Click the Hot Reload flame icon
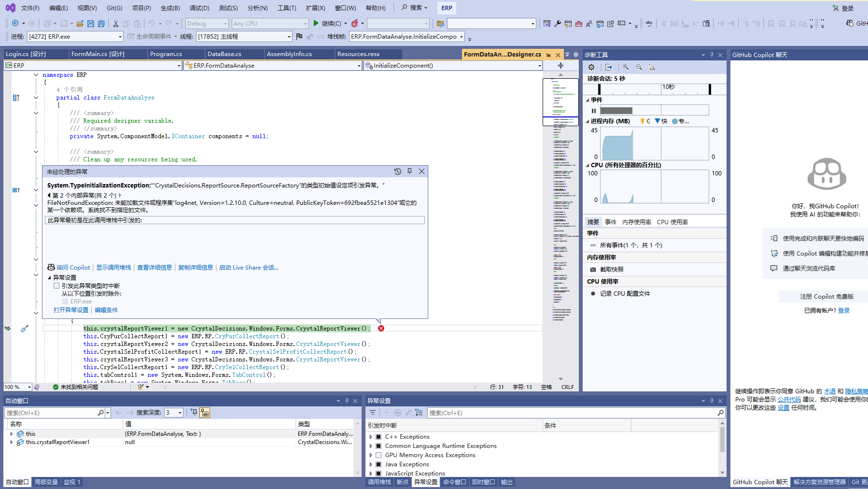Screen dimensions: 868x489 coord(355,23)
